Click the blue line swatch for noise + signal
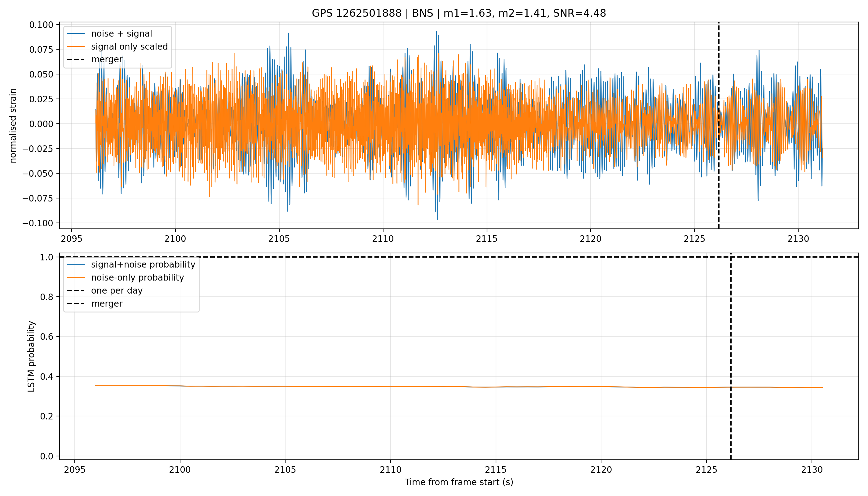 pyautogui.click(x=76, y=34)
